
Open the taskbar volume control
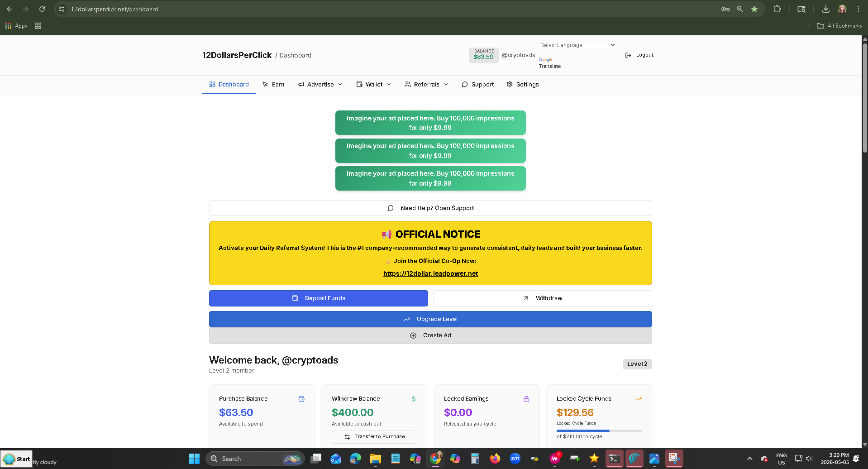(x=809, y=459)
